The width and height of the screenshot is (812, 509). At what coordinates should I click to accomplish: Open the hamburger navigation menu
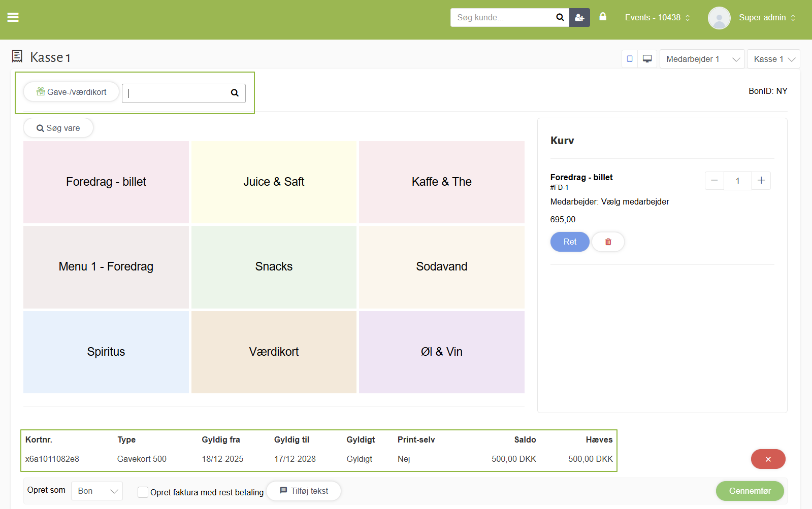click(x=13, y=17)
